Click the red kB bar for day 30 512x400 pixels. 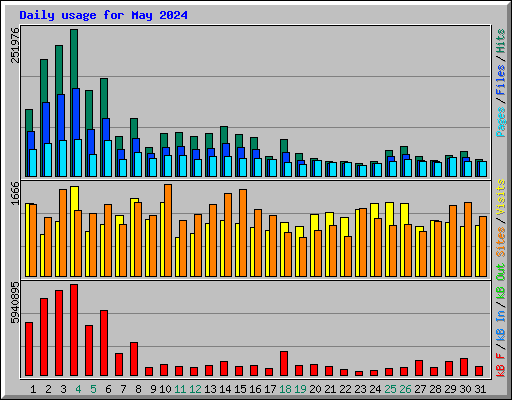pos(464,367)
